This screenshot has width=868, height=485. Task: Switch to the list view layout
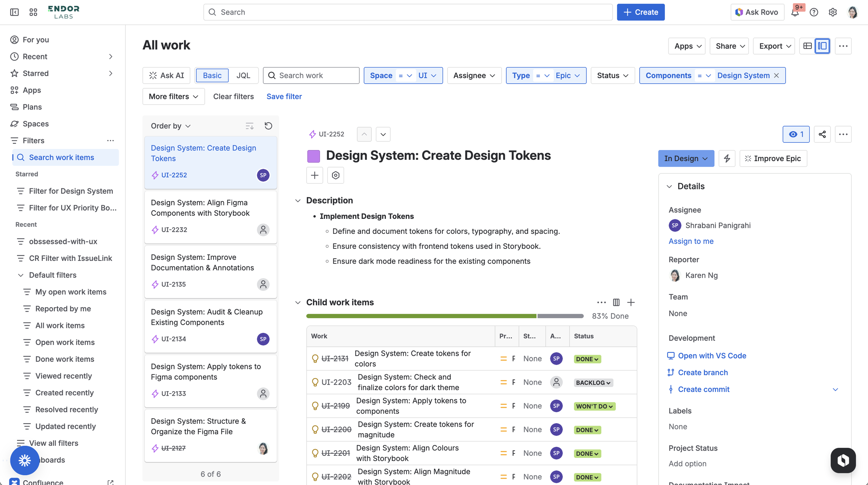click(x=807, y=46)
